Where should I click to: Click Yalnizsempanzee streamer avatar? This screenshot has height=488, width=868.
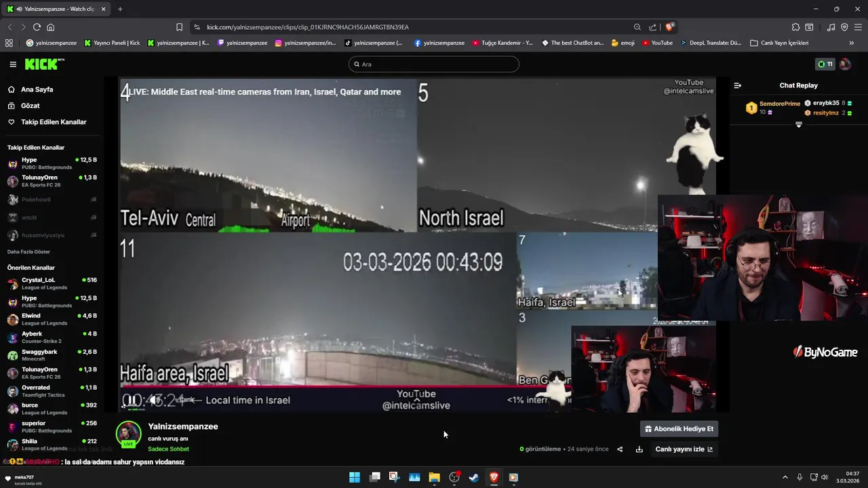coord(128,434)
